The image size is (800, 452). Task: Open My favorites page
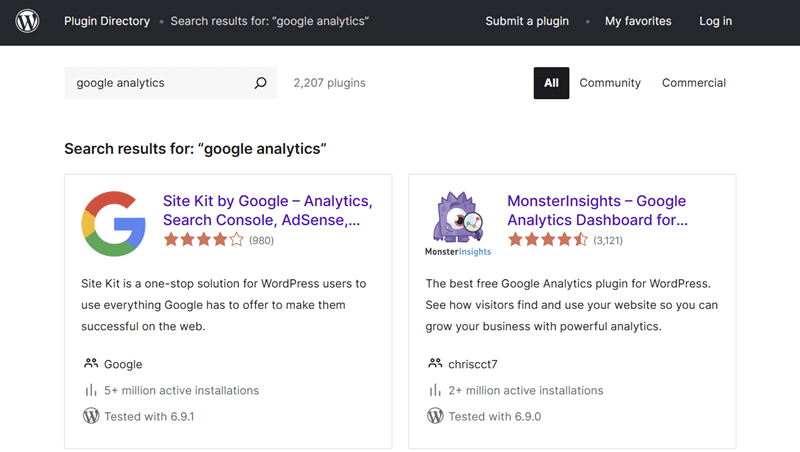pyautogui.click(x=638, y=21)
